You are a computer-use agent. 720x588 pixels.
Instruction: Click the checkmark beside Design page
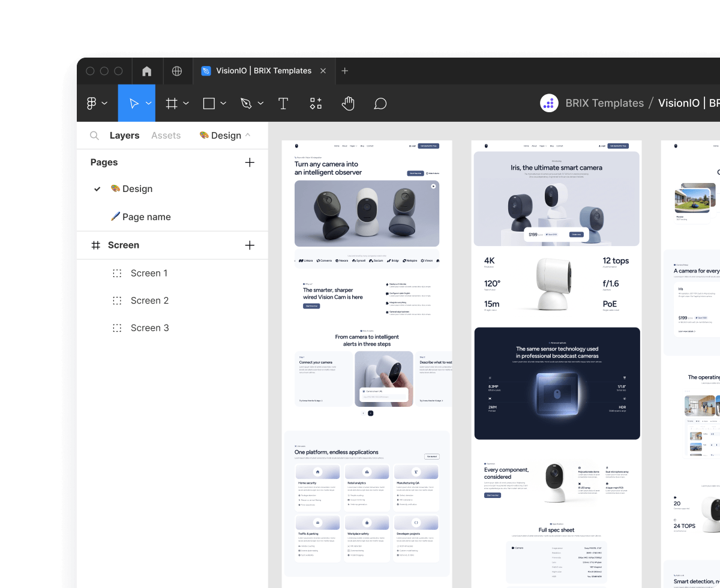point(97,189)
